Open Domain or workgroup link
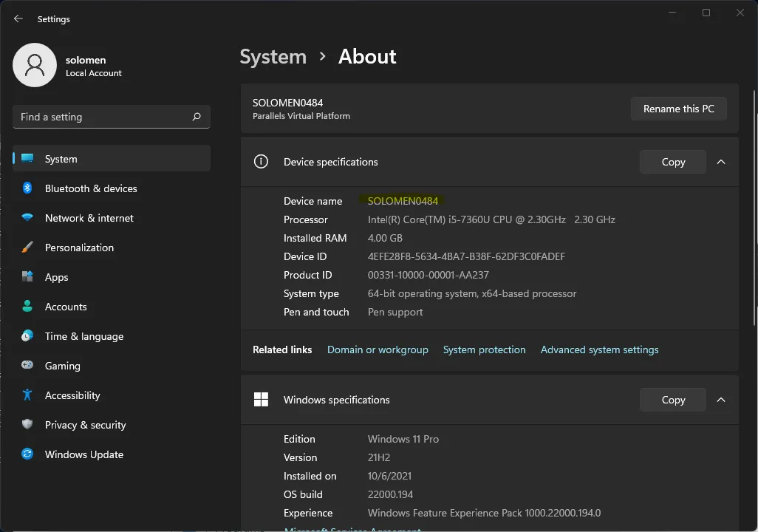Viewport: 758px width, 532px height. coord(378,349)
